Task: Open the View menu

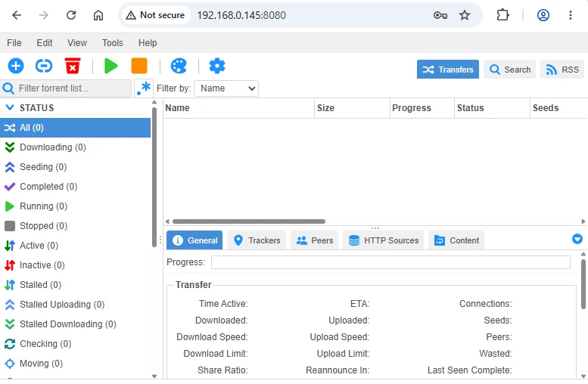Action: (77, 43)
